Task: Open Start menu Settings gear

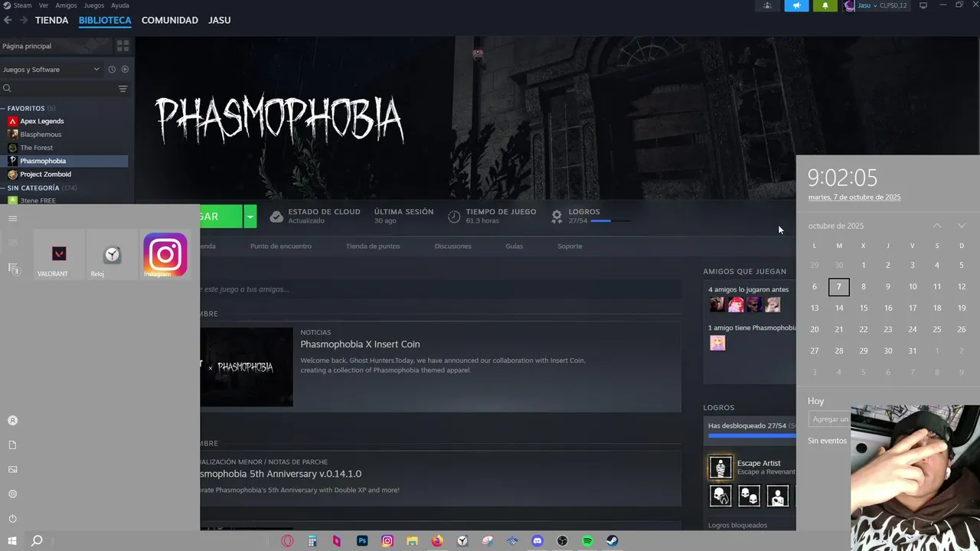Action: (x=12, y=494)
